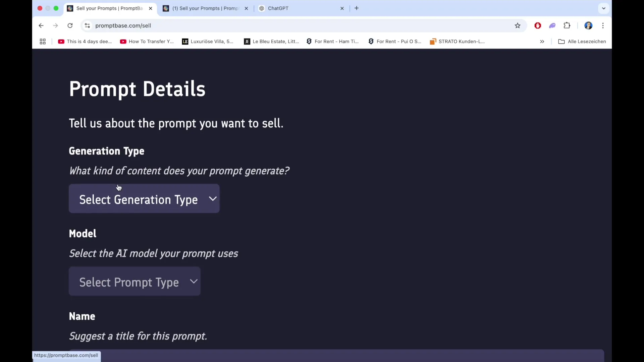The height and width of the screenshot is (362, 644).
Task: Open a new tab with the plus icon
Action: (356, 8)
